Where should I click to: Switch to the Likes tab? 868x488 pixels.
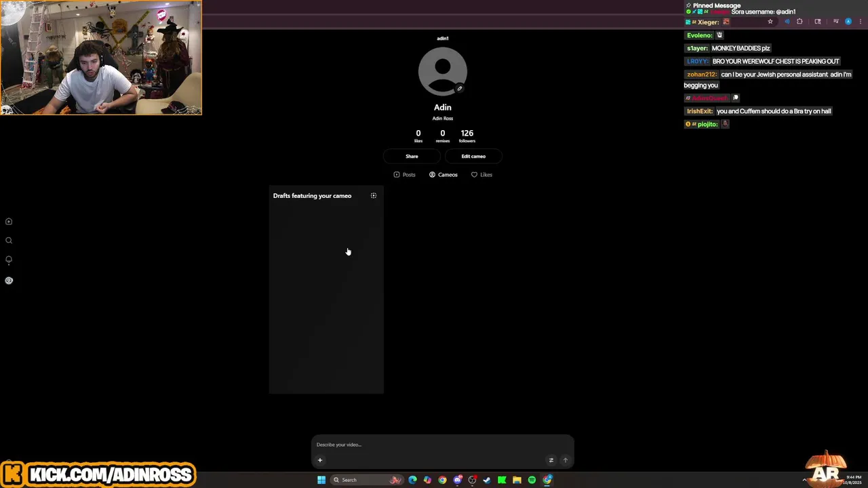click(481, 175)
